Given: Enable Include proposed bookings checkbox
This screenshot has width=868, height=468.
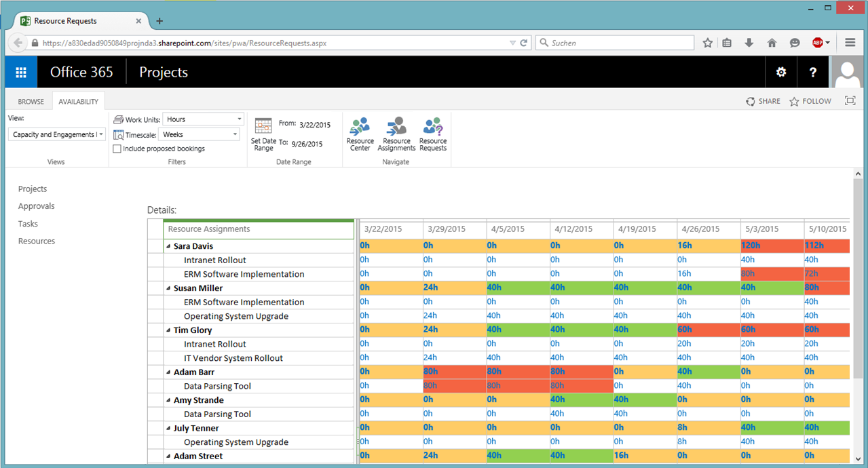Looking at the screenshot, I should point(117,149).
